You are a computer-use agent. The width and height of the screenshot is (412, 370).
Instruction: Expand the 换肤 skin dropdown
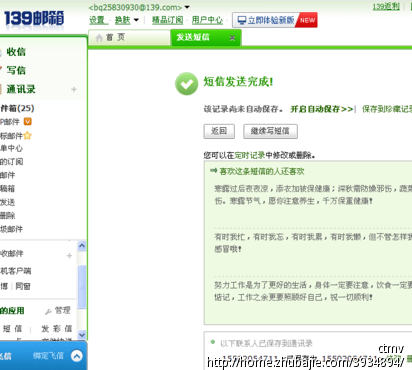pyautogui.click(x=136, y=20)
